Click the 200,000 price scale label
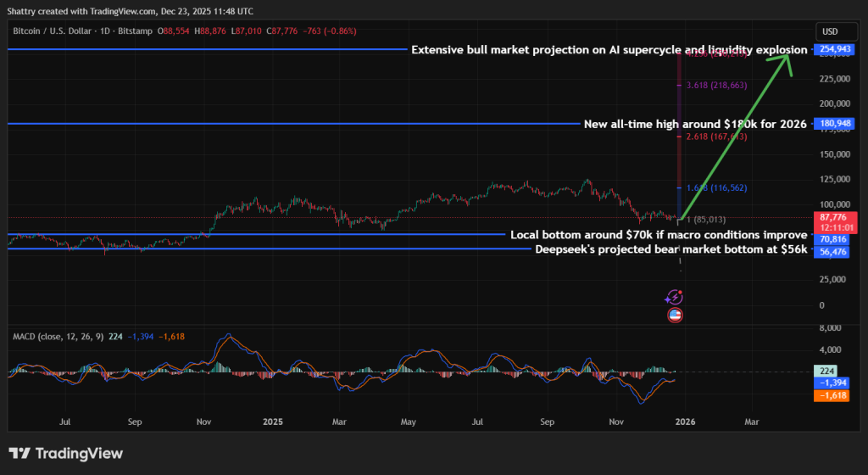868x475 pixels. click(835, 103)
